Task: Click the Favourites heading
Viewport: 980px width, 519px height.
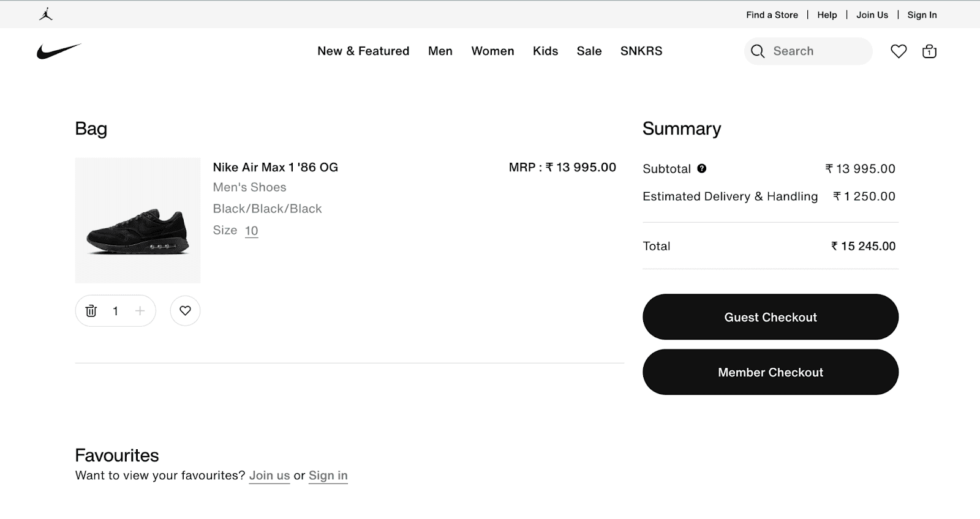Action: [x=117, y=455]
